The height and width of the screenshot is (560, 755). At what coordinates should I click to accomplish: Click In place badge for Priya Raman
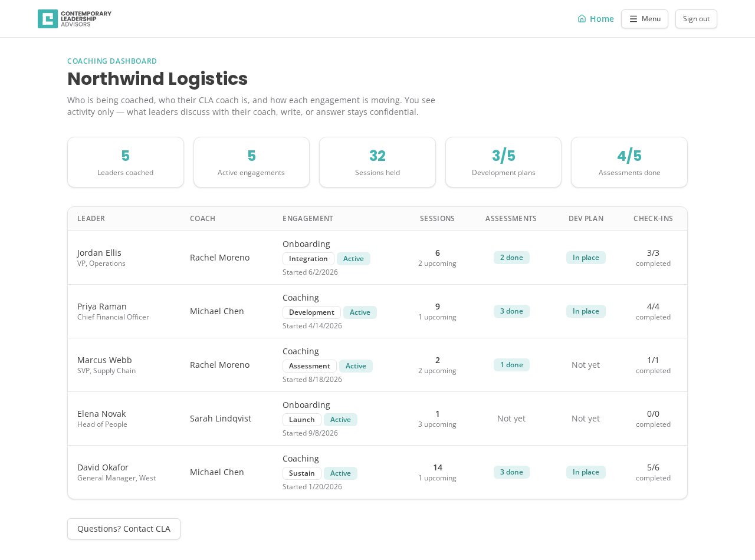point(586,311)
